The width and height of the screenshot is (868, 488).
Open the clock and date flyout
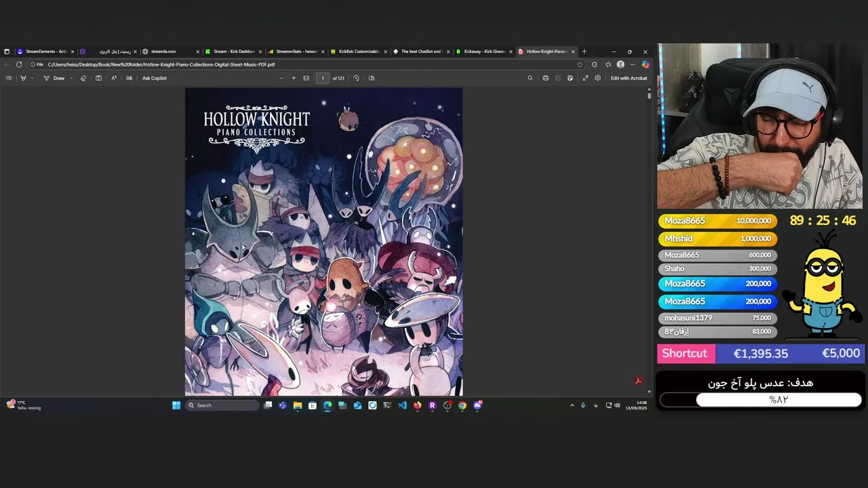click(637, 405)
